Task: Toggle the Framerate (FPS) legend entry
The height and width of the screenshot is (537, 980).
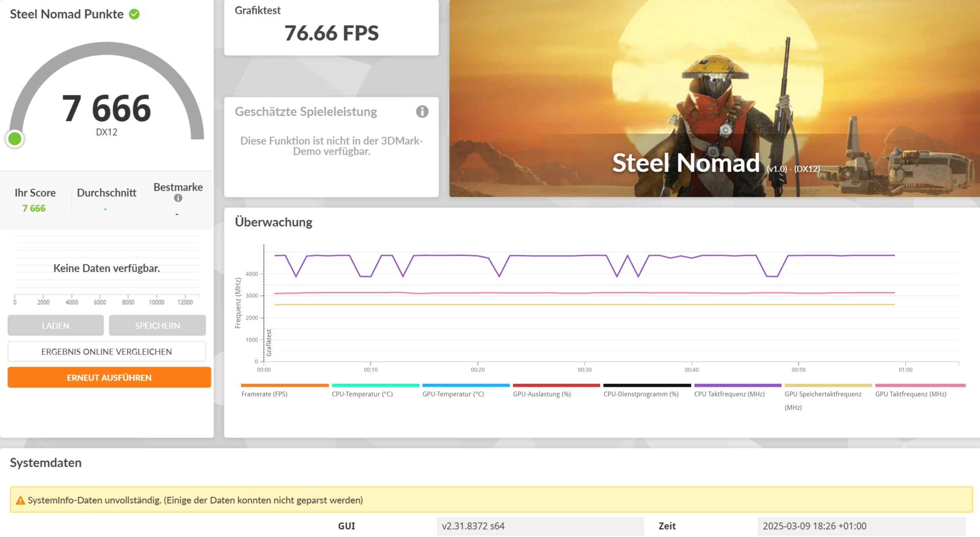Action: tap(264, 394)
